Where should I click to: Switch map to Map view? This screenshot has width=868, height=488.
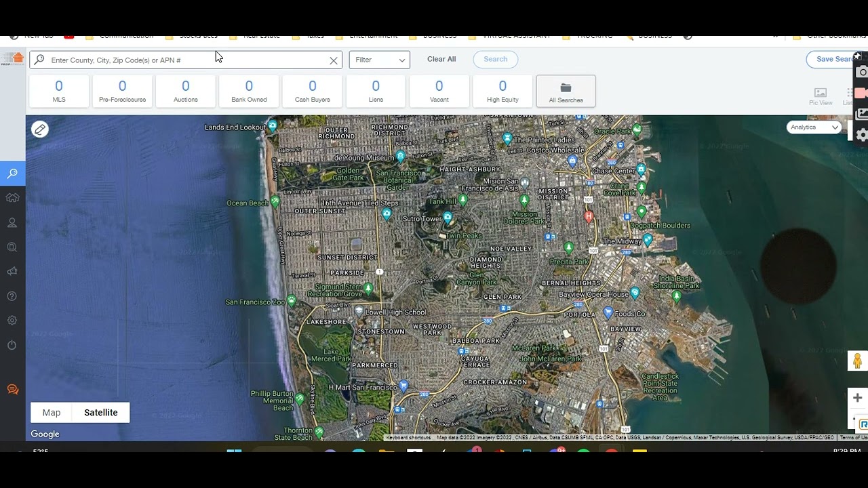pyautogui.click(x=52, y=413)
